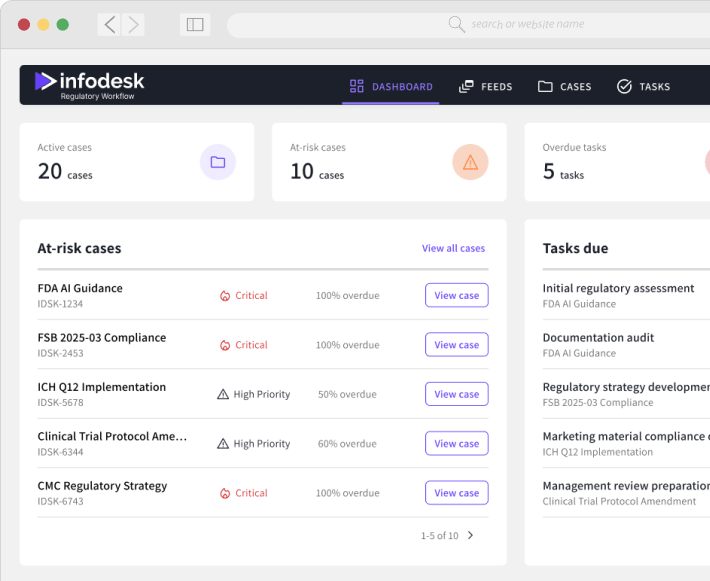Go forward with browser forward arrow
Image resolution: width=710 pixels, height=581 pixels.
pyautogui.click(x=133, y=24)
